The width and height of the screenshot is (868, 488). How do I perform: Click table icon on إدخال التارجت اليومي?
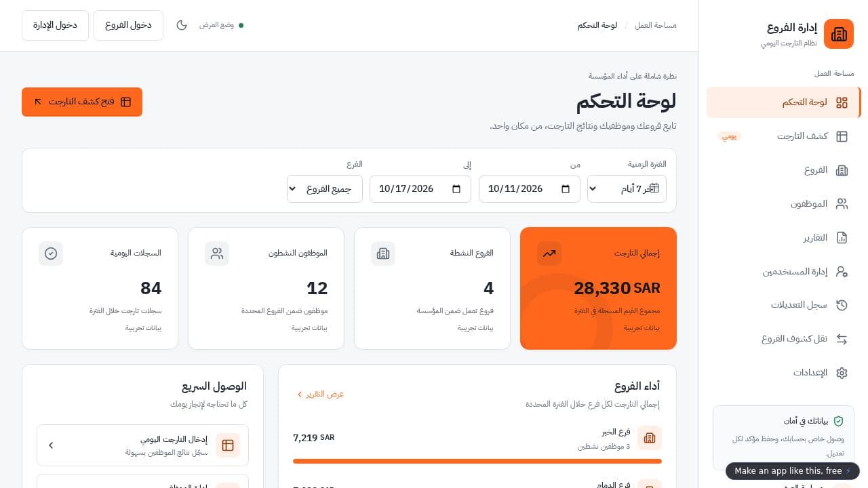tap(228, 445)
